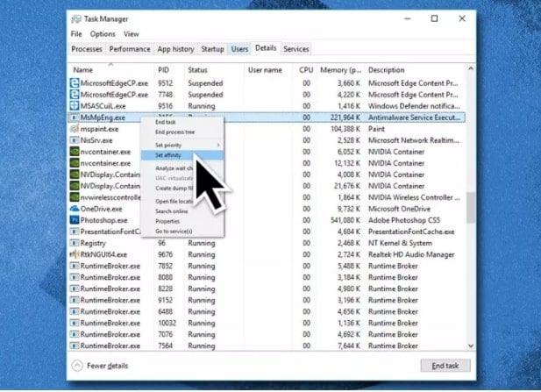This screenshot has width=541, height=392.
Task: Click the PresentationFontCache process icon
Action: click(75, 232)
